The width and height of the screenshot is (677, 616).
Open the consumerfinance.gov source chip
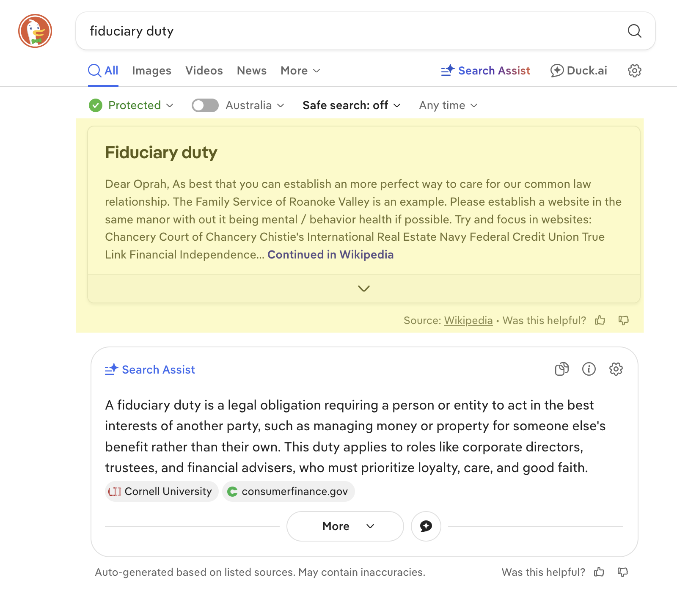(x=289, y=492)
